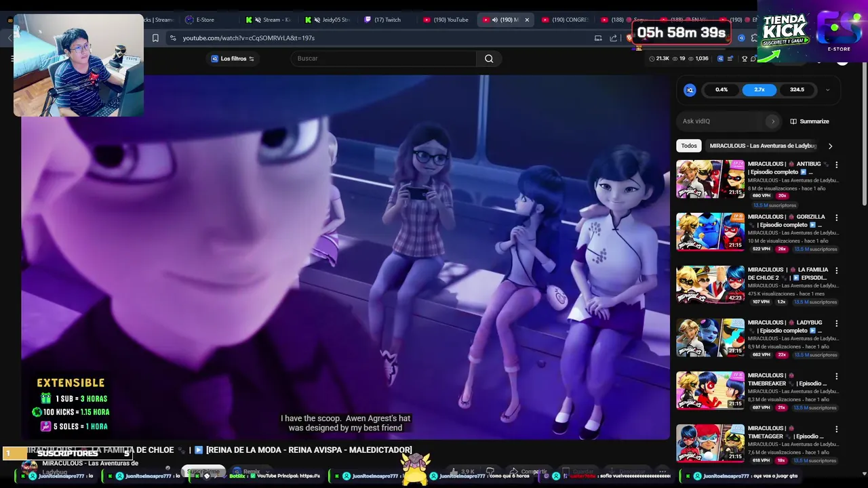Open the LA FAMILIA DE CHLOE 2 options menu
The height and width of the screenshot is (488, 868).
(x=836, y=270)
